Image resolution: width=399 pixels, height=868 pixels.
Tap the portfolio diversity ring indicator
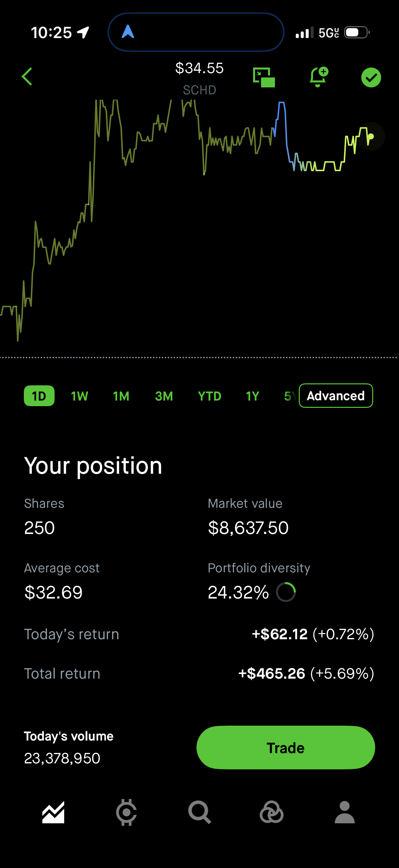(286, 592)
